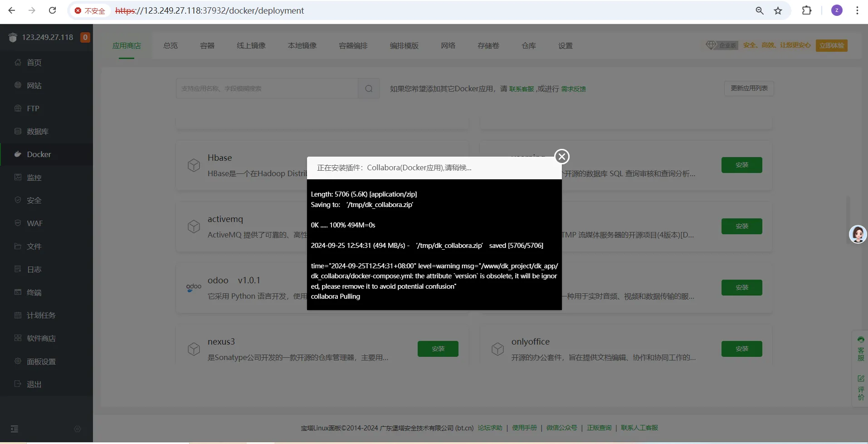
Task: Switch to the 编排模版 templates tab
Action: [x=404, y=45]
